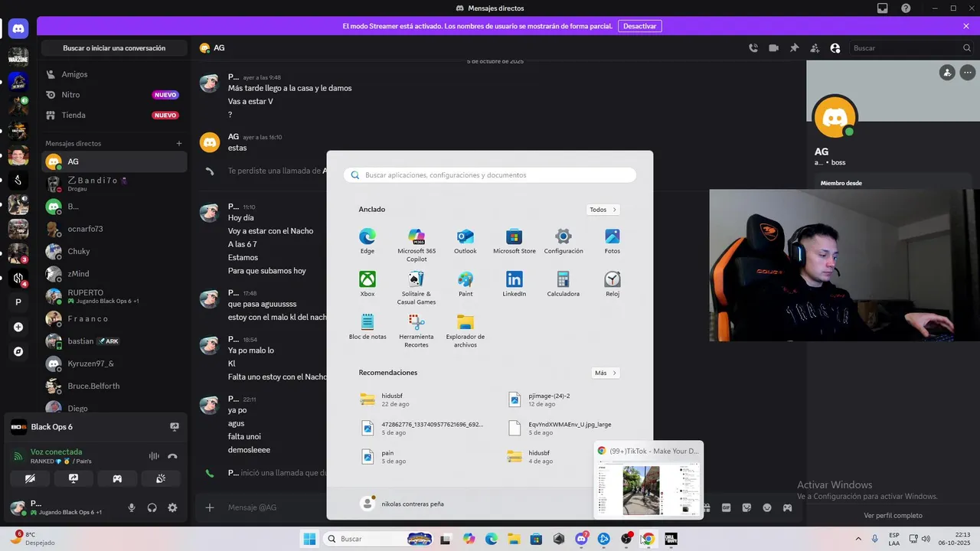Click Ver perfil completo link

tap(893, 515)
